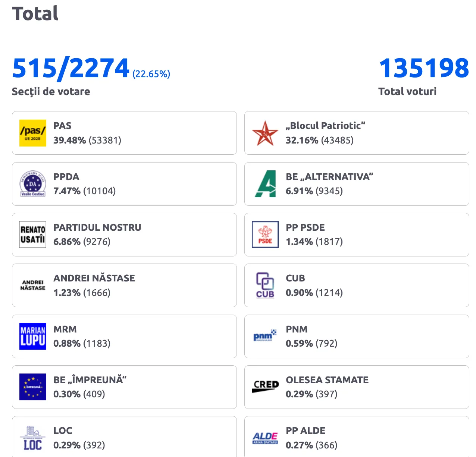Click the 0.90% (1214) result
Image resolution: width=476 pixels, height=457 pixels.
[314, 293]
